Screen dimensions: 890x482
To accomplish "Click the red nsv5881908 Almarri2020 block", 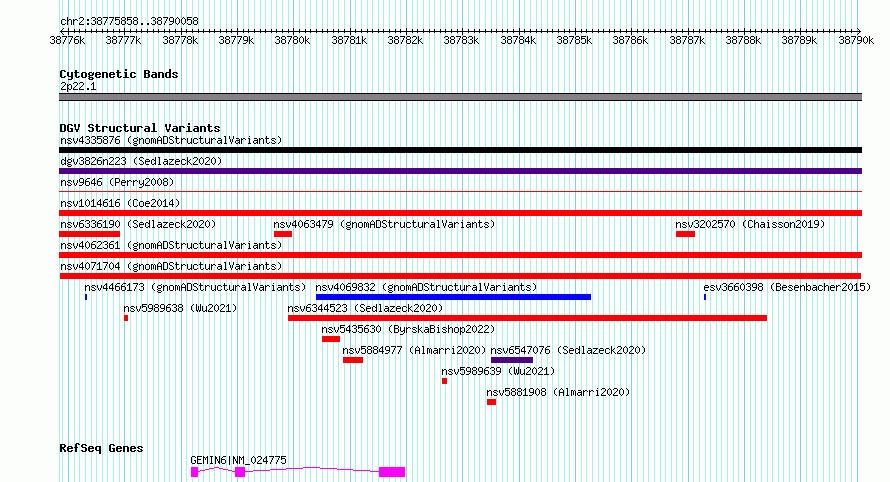I will [x=492, y=402].
